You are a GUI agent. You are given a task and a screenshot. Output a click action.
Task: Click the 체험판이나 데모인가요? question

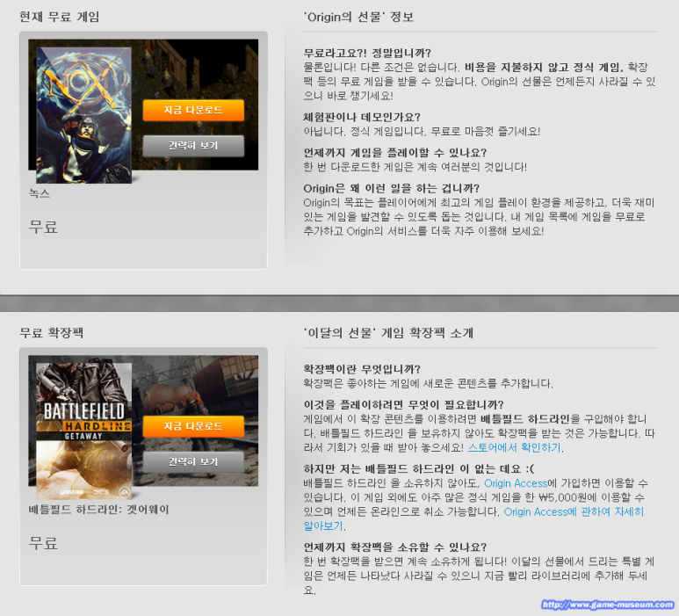[x=362, y=117]
